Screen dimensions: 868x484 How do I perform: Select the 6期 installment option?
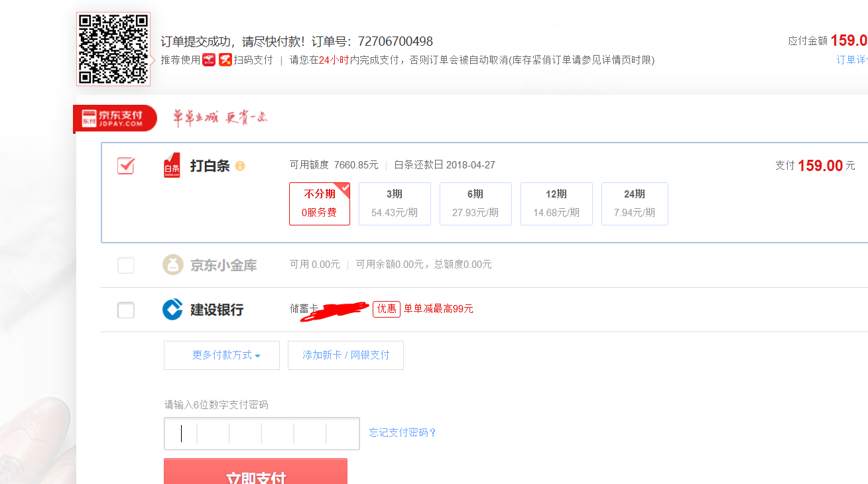475,204
